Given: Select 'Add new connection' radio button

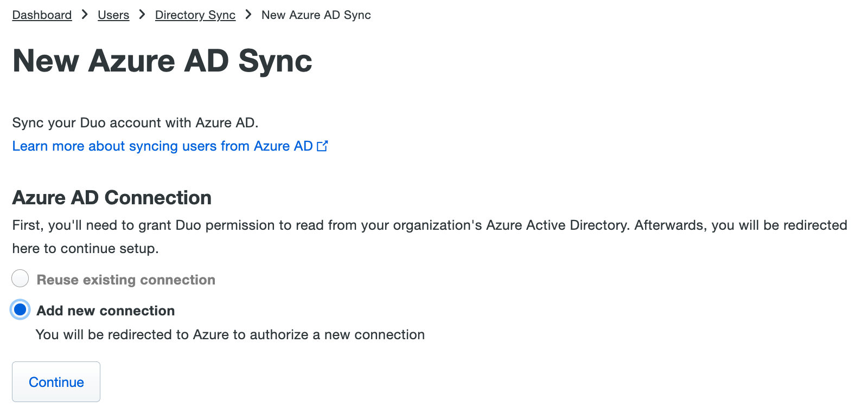Looking at the screenshot, I should [x=20, y=309].
